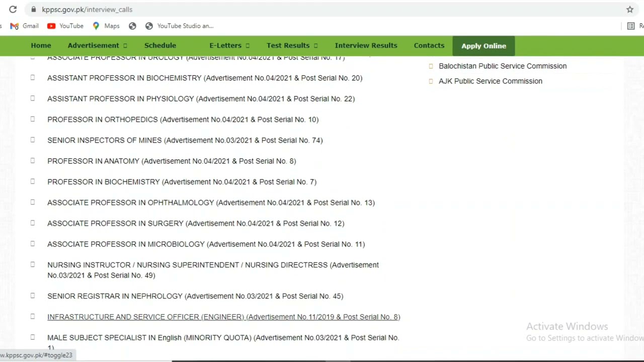Viewport: 644px width, 362px height.
Task: Click the bullet icon beside Professor in Orthopedics
Action: click(x=33, y=119)
